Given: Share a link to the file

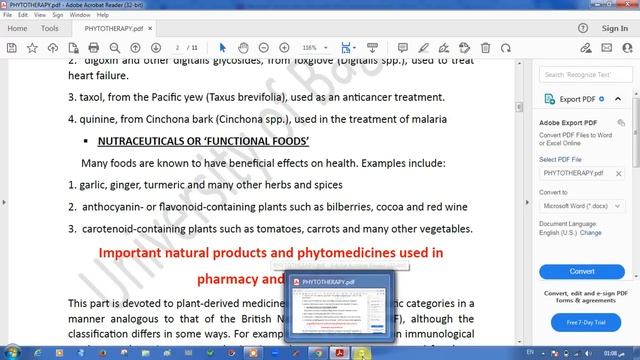Looking at the screenshot, I should coord(586,48).
